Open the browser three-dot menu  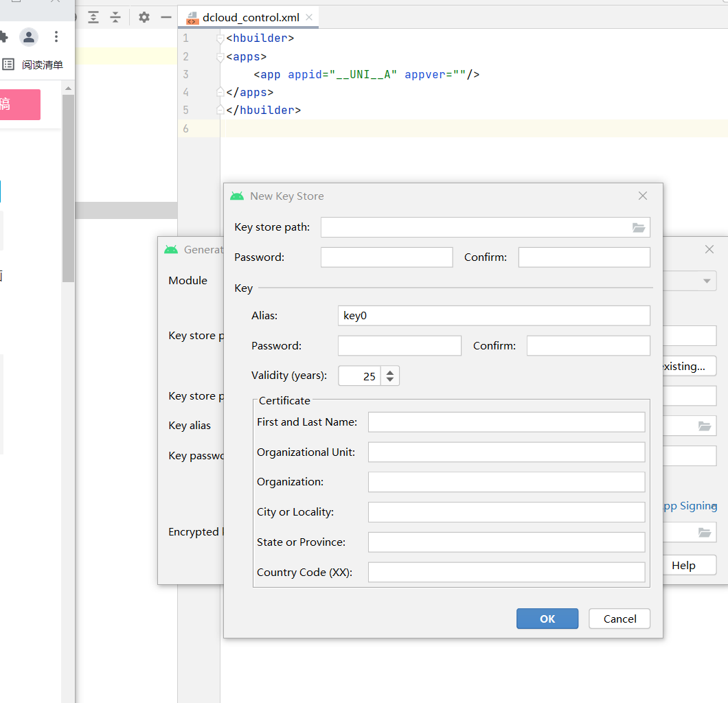[x=56, y=36]
